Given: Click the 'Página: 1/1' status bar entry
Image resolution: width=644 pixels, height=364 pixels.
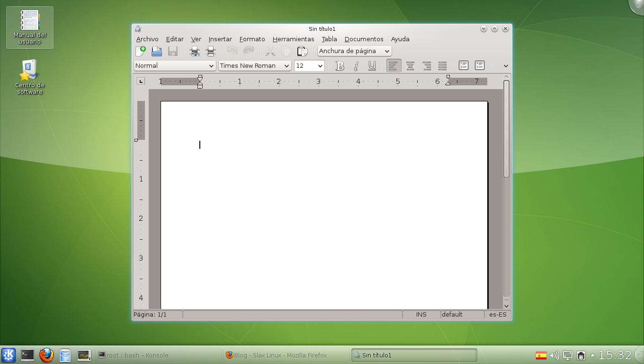Looking at the screenshot, I should pos(157,314).
